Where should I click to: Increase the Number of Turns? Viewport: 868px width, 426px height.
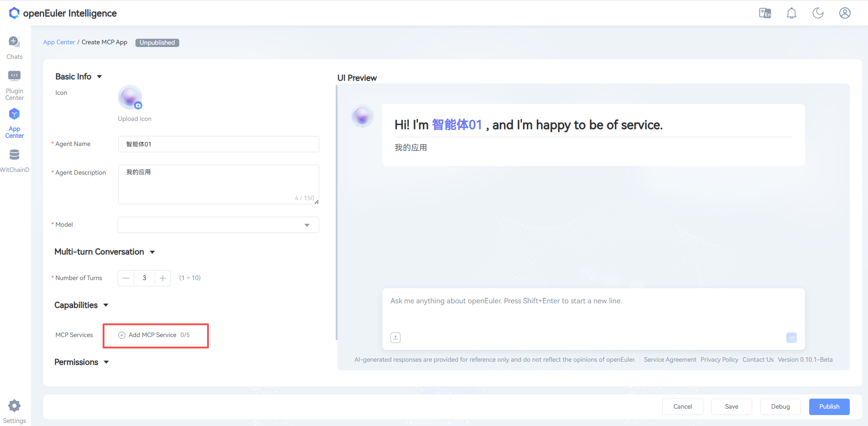pos(163,278)
